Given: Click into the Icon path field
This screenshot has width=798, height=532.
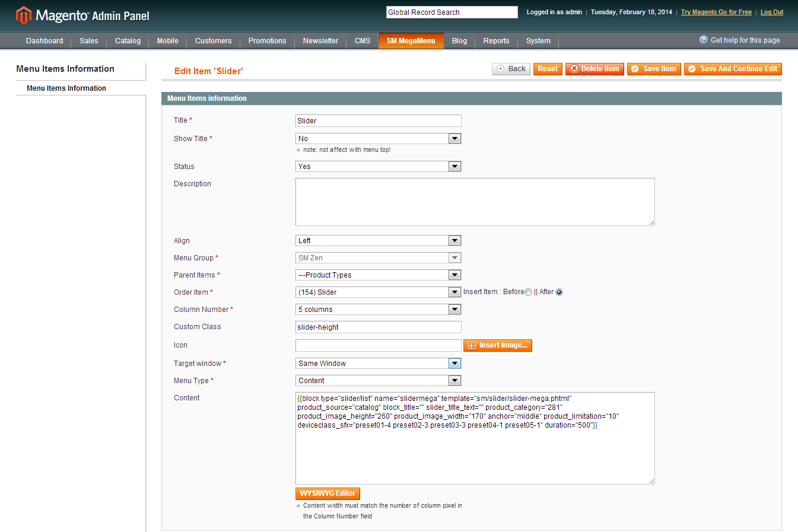Looking at the screenshot, I should click(x=379, y=345).
